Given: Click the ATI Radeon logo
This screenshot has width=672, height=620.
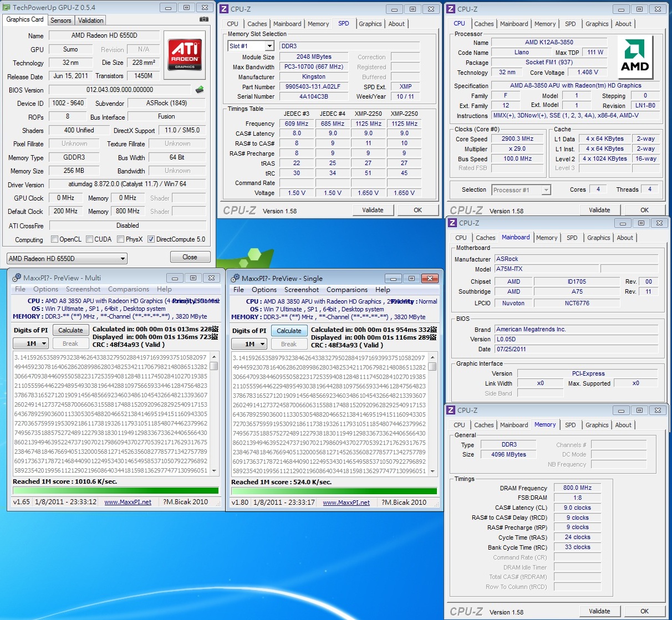Looking at the screenshot, I should click(185, 55).
